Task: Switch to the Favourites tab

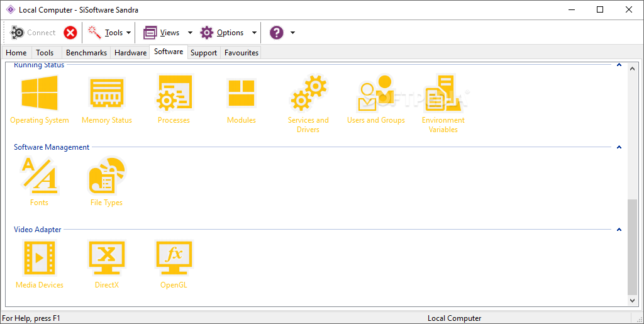Action: (x=241, y=53)
